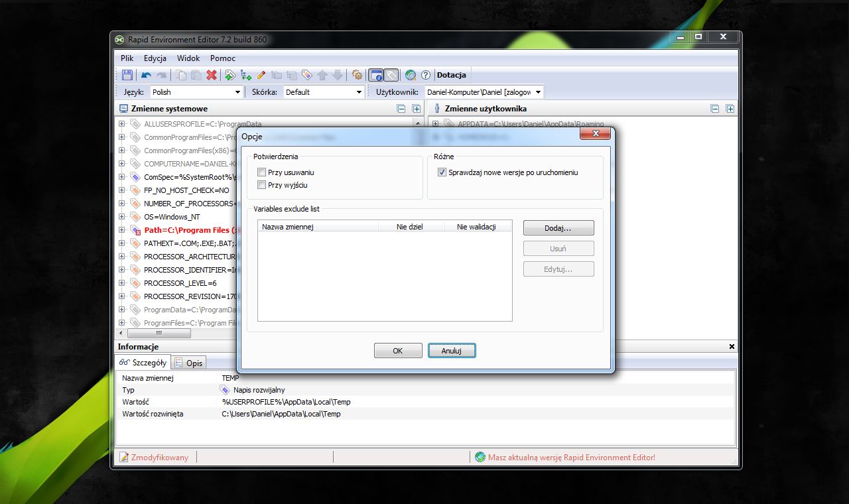This screenshot has height=504, width=849.
Task: Collapse all in Zmienne systemowe header
Action: [x=401, y=109]
